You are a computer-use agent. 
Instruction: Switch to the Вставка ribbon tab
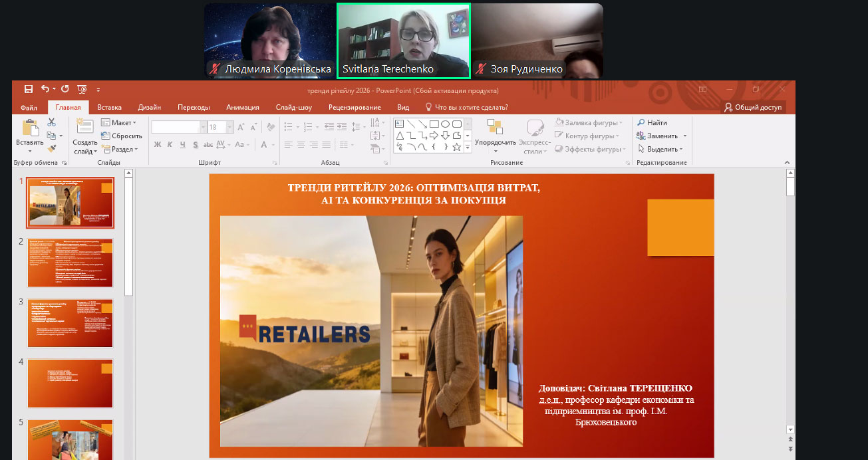(109, 107)
